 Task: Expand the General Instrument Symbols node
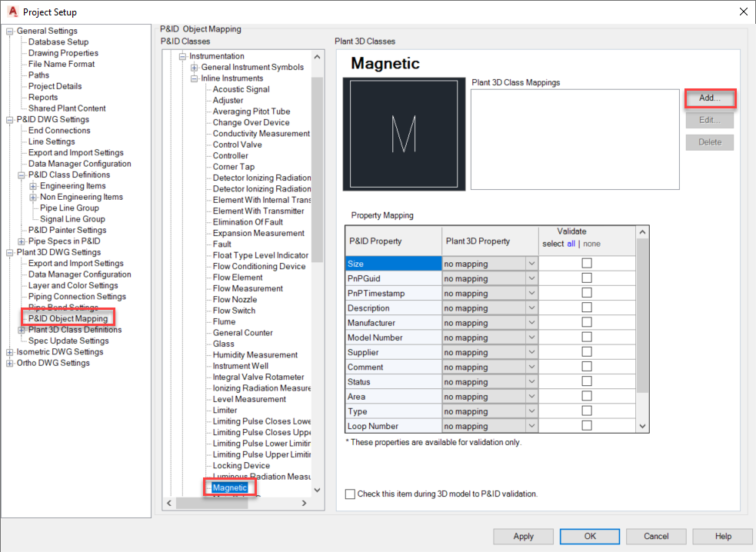(x=193, y=67)
